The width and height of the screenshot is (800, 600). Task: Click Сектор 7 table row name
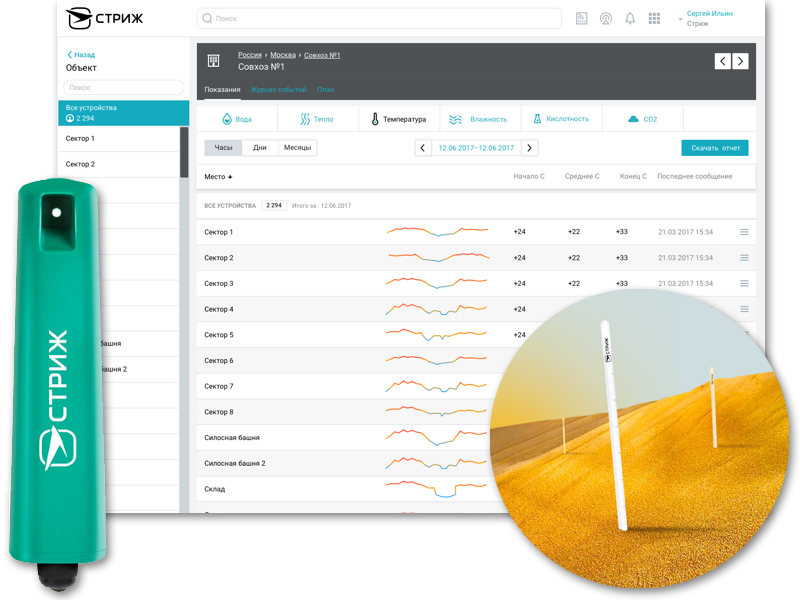(x=219, y=386)
